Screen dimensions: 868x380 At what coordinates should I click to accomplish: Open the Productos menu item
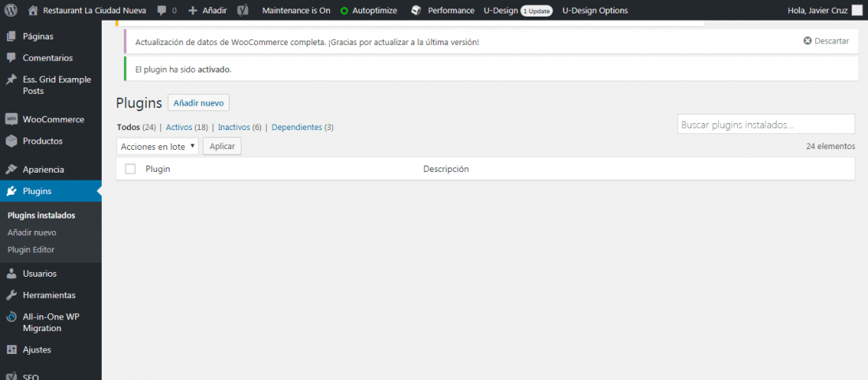click(x=43, y=141)
